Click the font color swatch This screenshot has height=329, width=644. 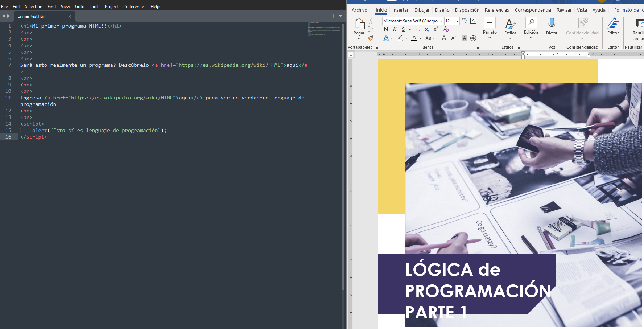click(415, 38)
